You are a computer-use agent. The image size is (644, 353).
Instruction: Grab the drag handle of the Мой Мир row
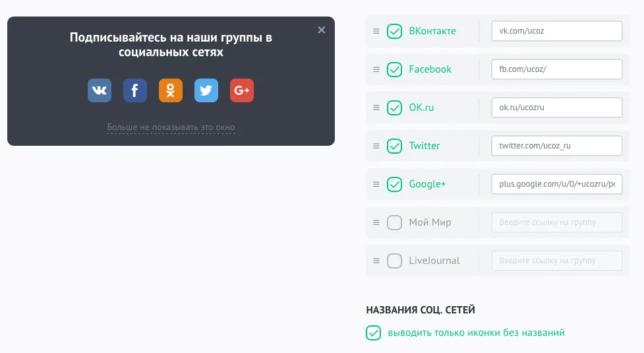[x=376, y=222]
